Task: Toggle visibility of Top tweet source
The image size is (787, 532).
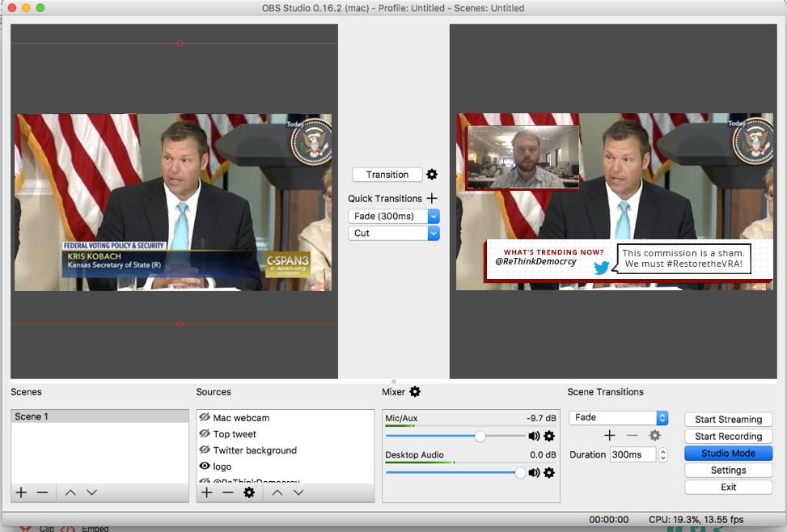Action: pos(205,434)
